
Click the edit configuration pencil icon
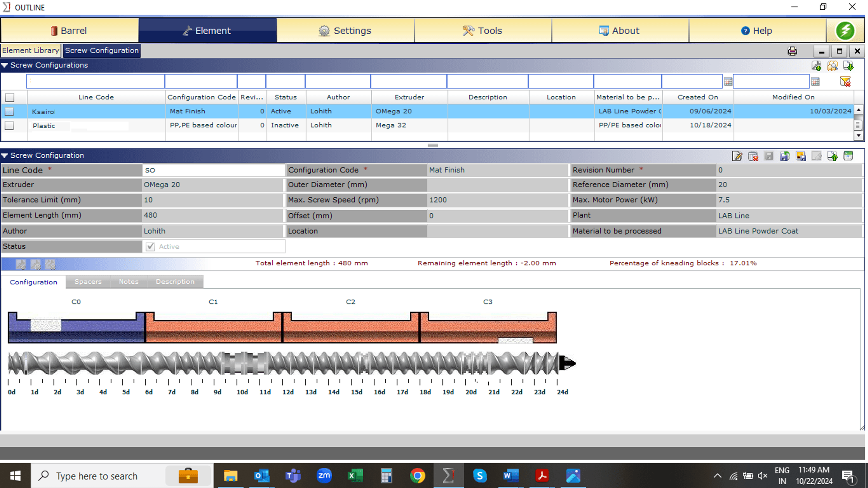(737, 156)
